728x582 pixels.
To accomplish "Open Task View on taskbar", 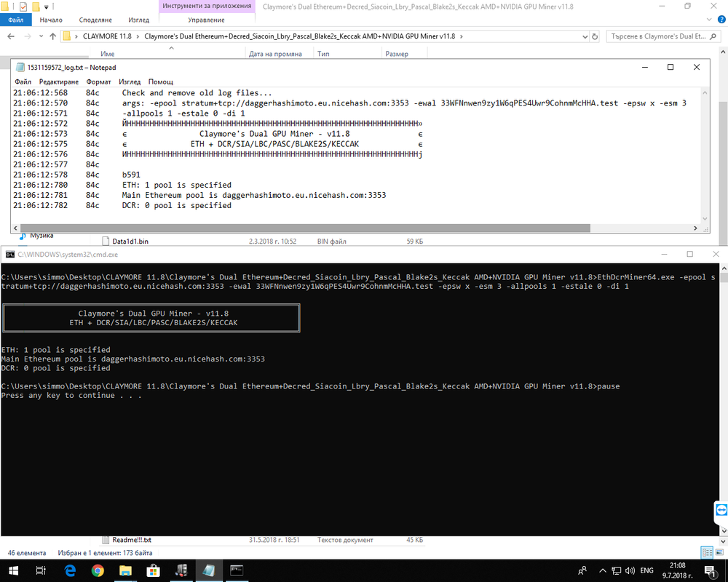I will pos(41,570).
